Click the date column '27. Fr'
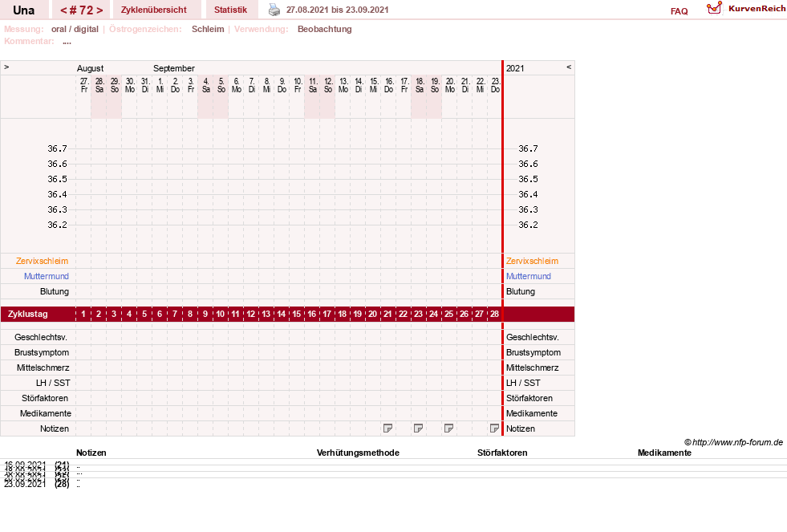The height and width of the screenshot is (532, 787). 83,85
